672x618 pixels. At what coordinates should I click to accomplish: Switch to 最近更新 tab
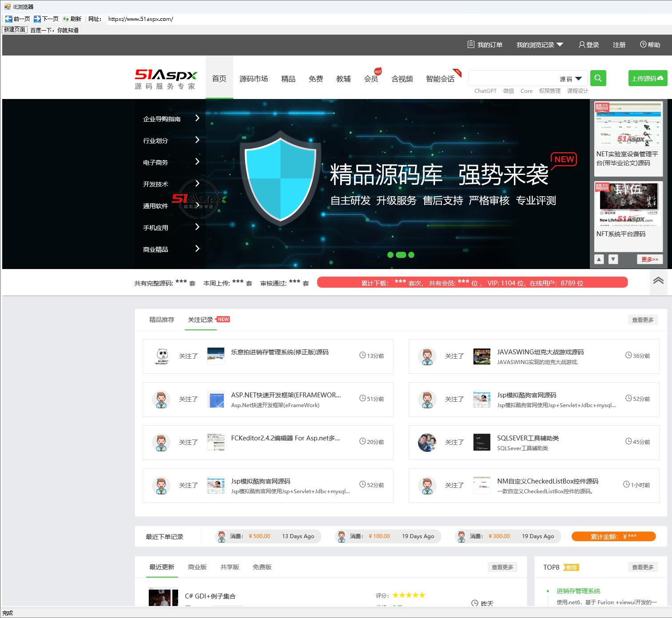(x=162, y=567)
